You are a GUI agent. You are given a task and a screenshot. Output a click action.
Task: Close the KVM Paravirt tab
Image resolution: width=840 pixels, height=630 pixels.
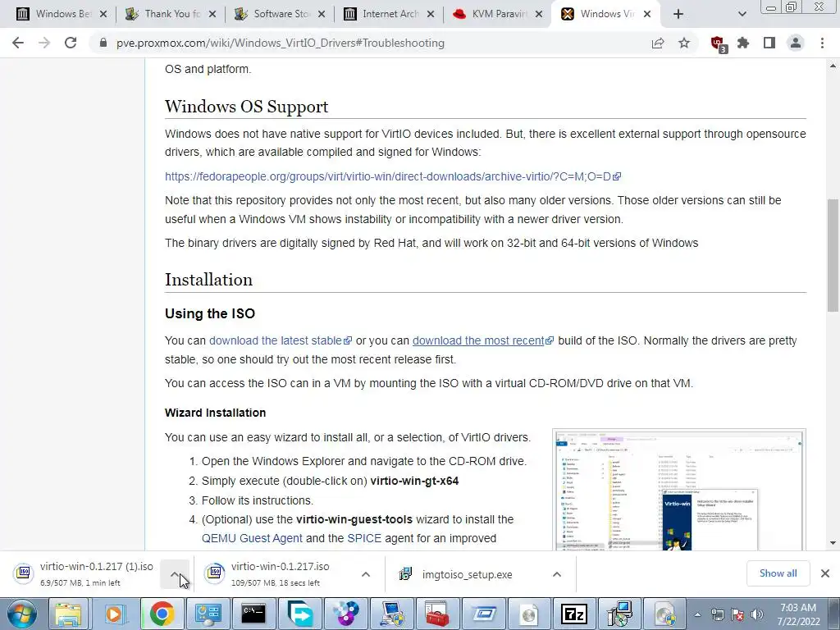tap(540, 14)
